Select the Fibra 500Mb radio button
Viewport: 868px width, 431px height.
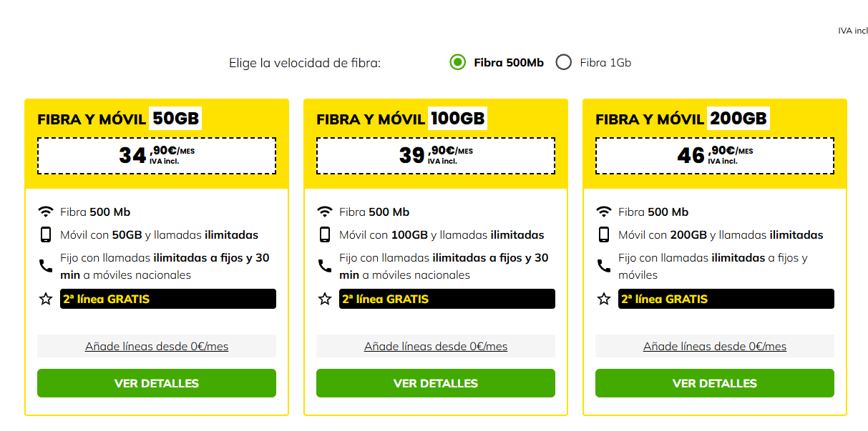point(458,62)
